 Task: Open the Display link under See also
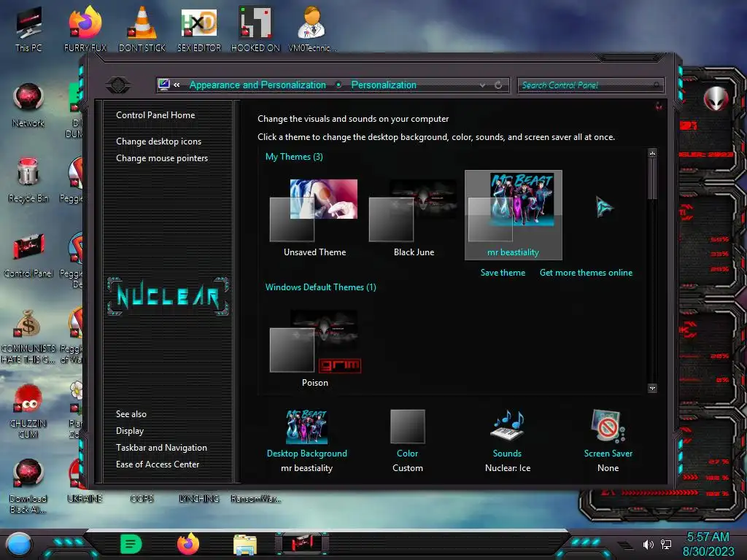tap(130, 431)
